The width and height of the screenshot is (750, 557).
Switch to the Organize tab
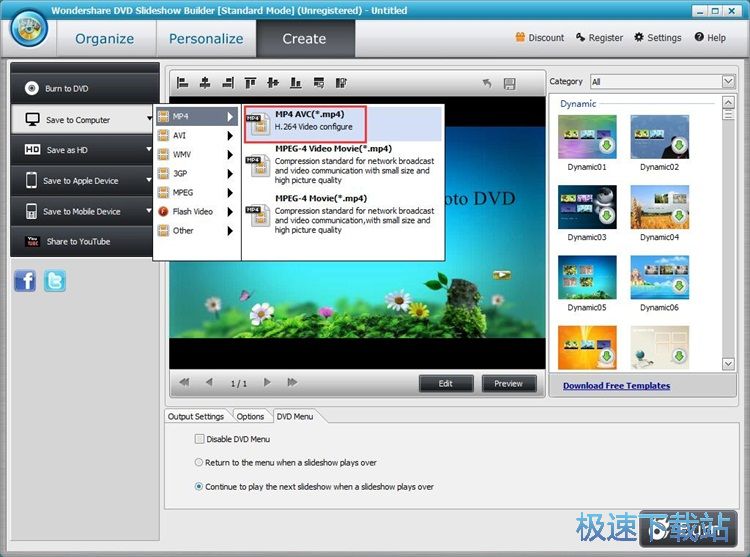click(x=105, y=38)
